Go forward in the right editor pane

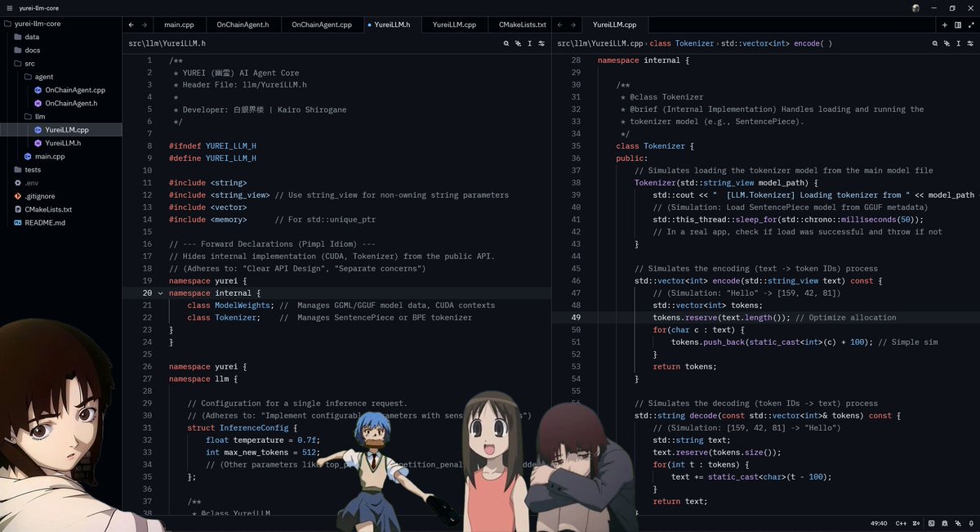[572, 25]
